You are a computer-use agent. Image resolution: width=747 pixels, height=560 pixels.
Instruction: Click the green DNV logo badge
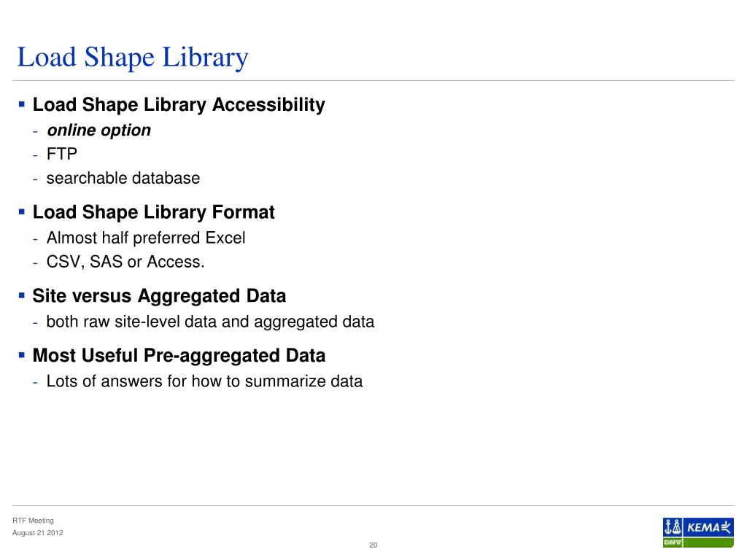pyautogui.click(x=673, y=542)
